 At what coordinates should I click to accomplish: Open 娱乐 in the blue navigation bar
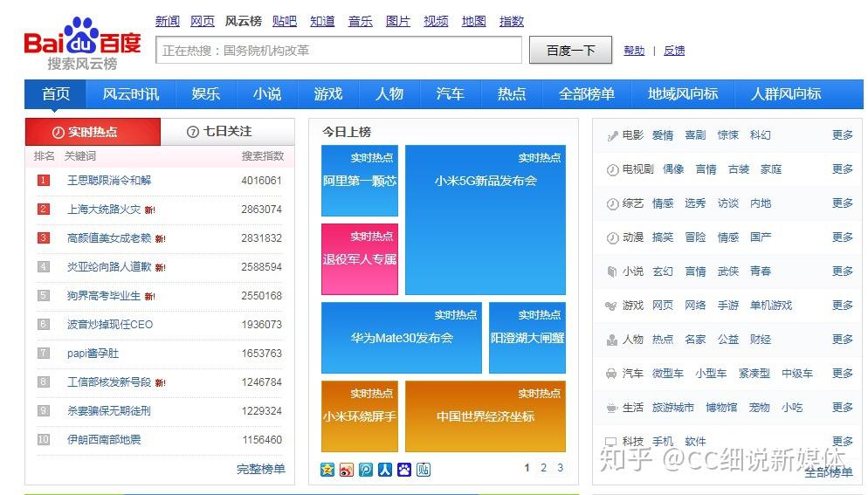coord(206,94)
